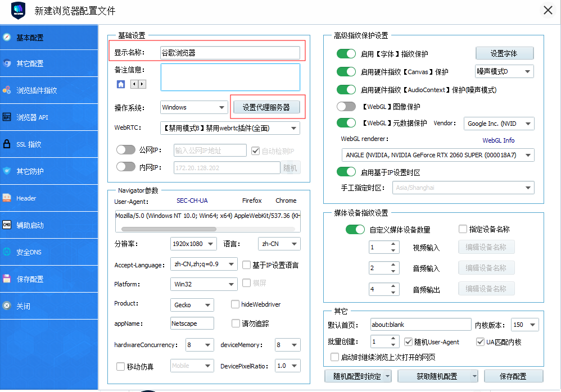Image resolution: width=561 pixels, height=392 pixels.
Task: Toggle the Canvas hardware fingerprint protection switch
Action: coord(346,71)
